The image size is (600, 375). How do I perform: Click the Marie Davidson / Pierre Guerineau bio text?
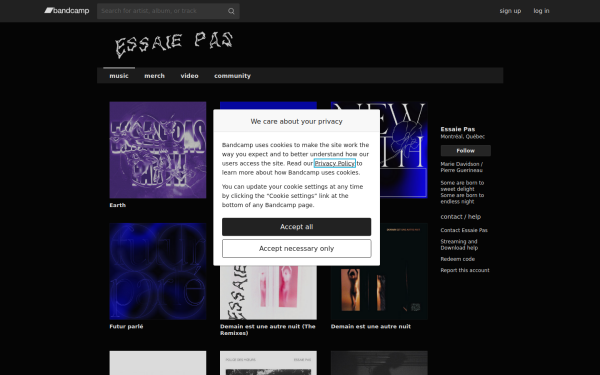[462, 167]
